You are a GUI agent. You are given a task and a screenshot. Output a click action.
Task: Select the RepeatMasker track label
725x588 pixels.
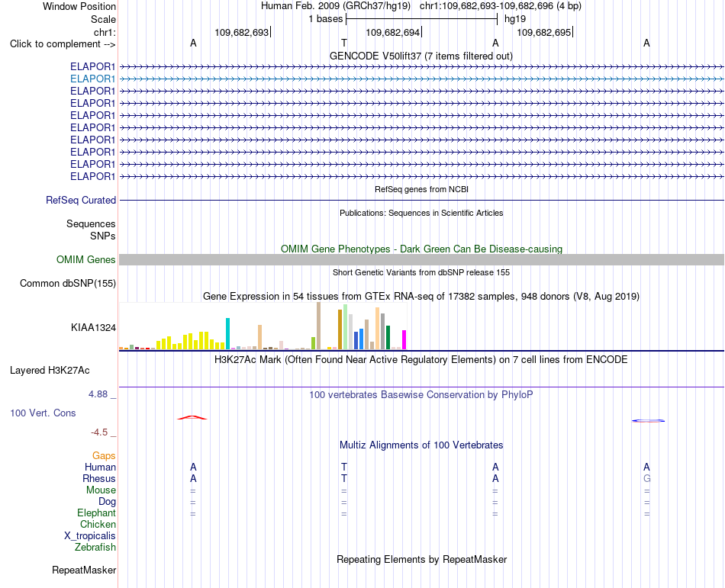point(84,570)
